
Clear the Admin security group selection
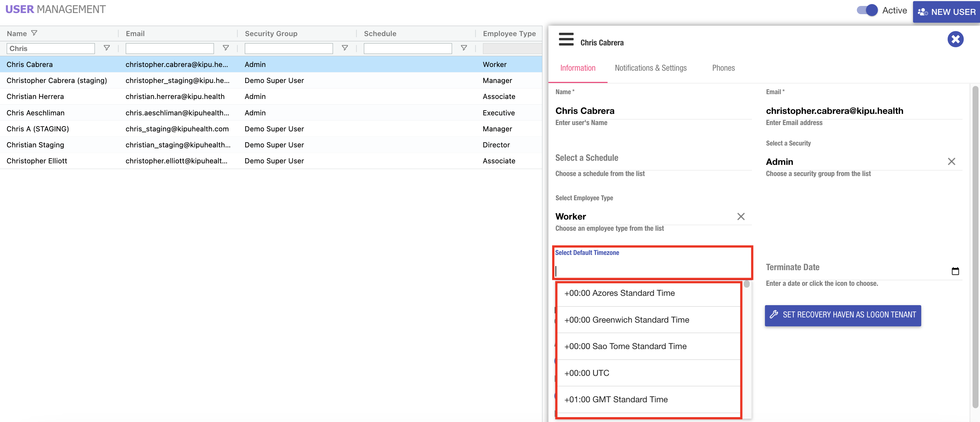point(951,162)
